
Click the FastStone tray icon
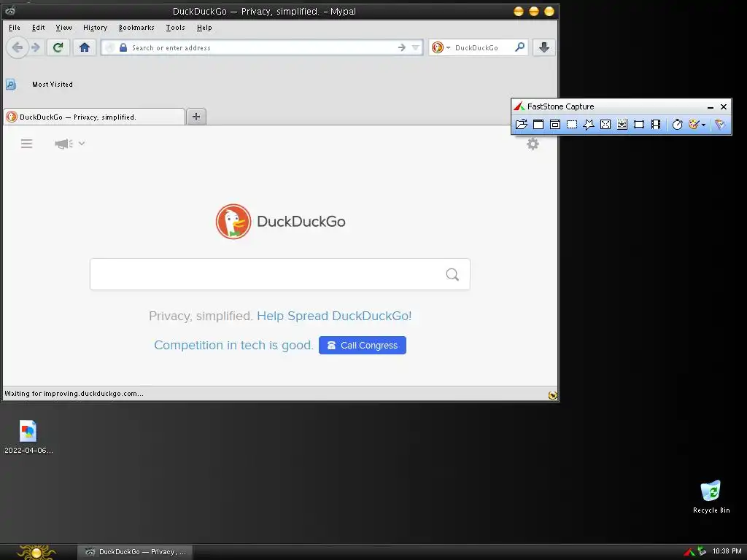[689, 552]
